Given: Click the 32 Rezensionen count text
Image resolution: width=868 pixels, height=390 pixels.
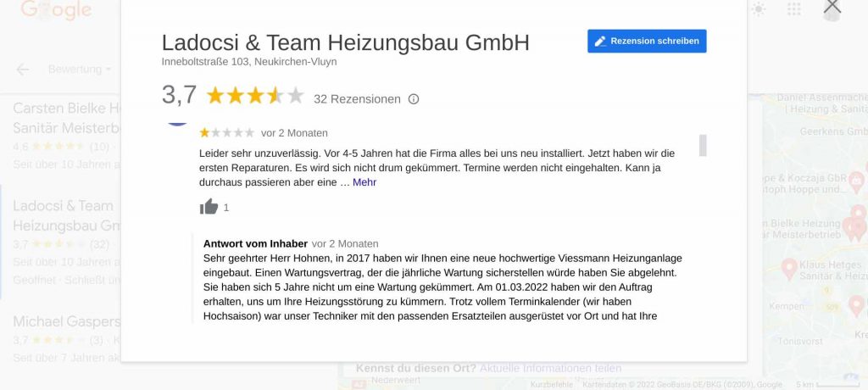Looking at the screenshot, I should coord(357,99).
